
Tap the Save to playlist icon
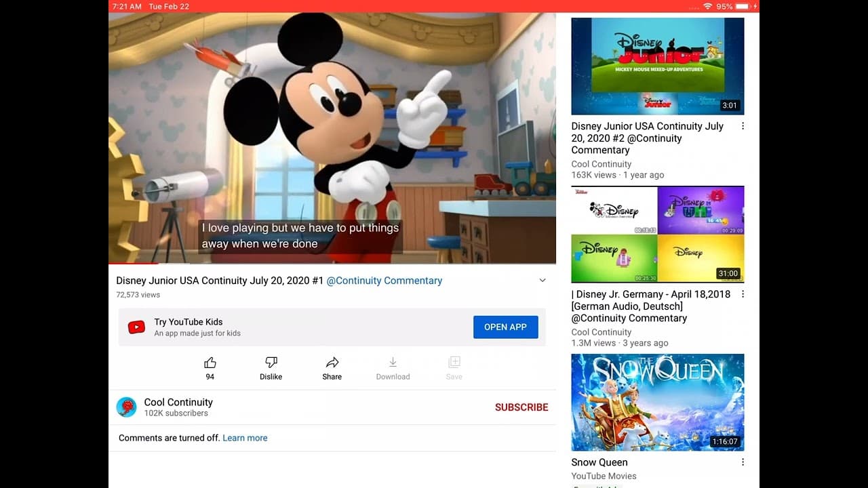(454, 363)
